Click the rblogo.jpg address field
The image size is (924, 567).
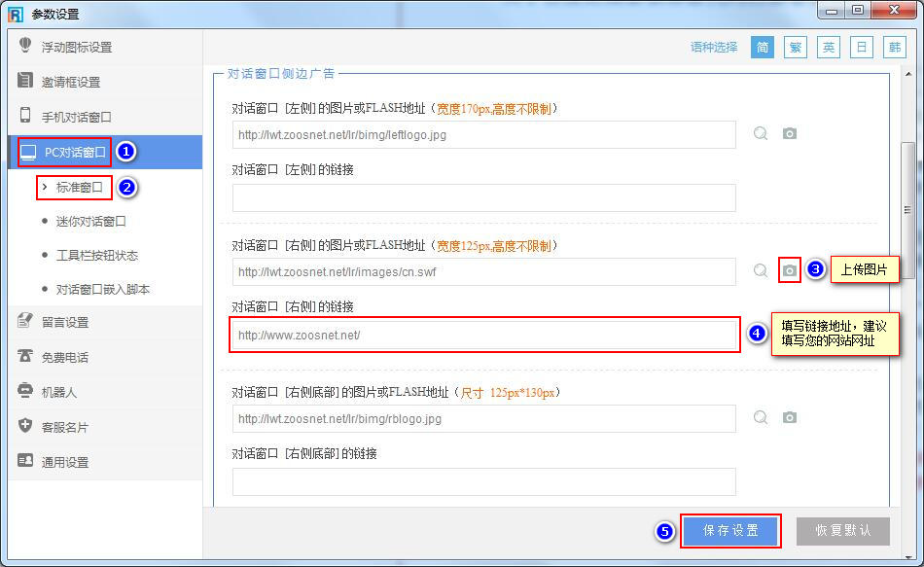click(484, 419)
